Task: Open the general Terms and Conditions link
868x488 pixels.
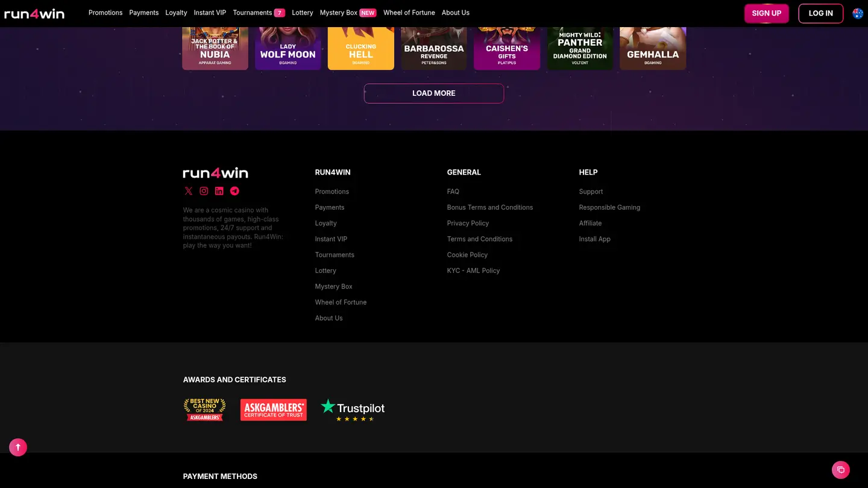Action: pyautogui.click(x=480, y=239)
